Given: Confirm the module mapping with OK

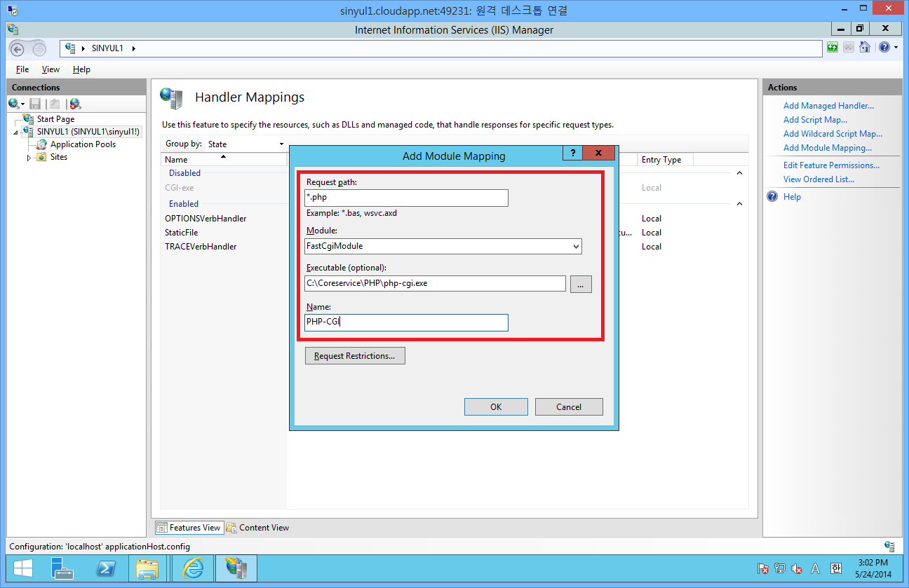Looking at the screenshot, I should [x=496, y=406].
